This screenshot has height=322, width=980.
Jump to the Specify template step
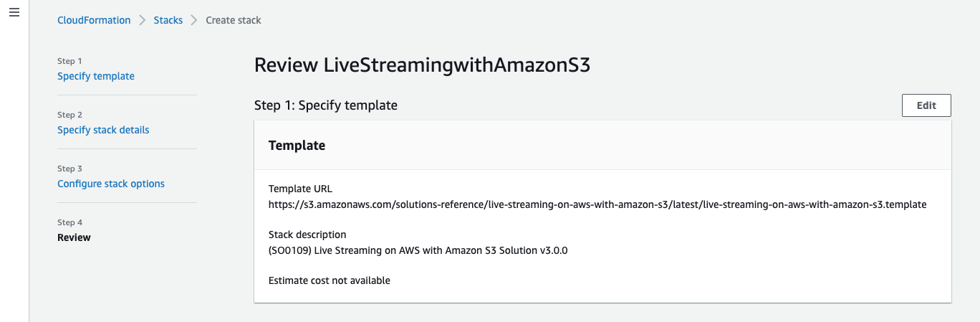pos(96,76)
